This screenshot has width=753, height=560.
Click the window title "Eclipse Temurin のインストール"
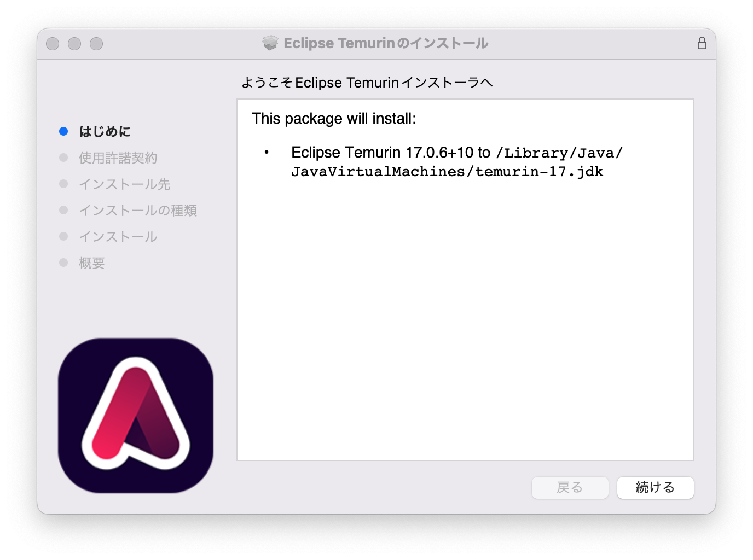[x=386, y=43]
